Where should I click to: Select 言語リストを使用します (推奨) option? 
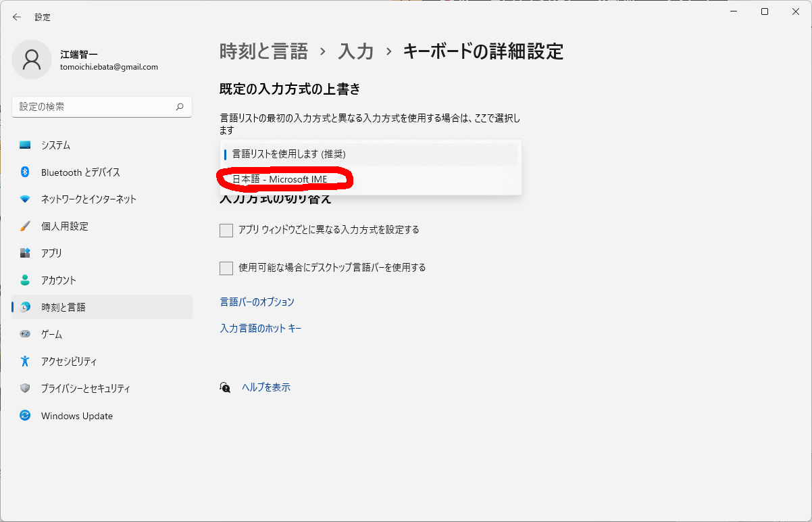click(x=288, y=154)
